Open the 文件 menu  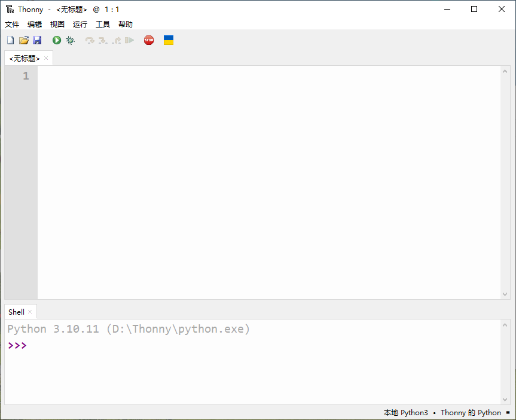12,24
